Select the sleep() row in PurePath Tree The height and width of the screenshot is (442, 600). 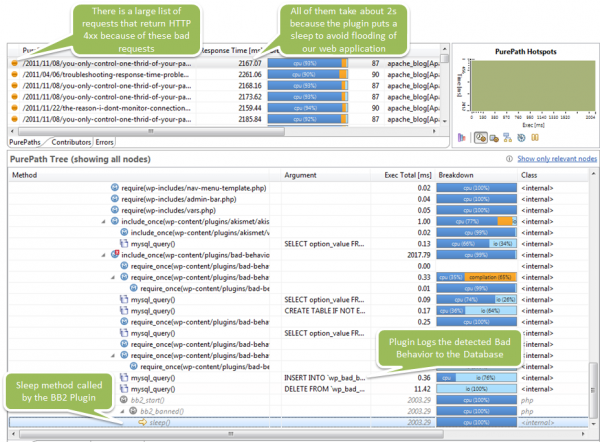coord(298,422)
